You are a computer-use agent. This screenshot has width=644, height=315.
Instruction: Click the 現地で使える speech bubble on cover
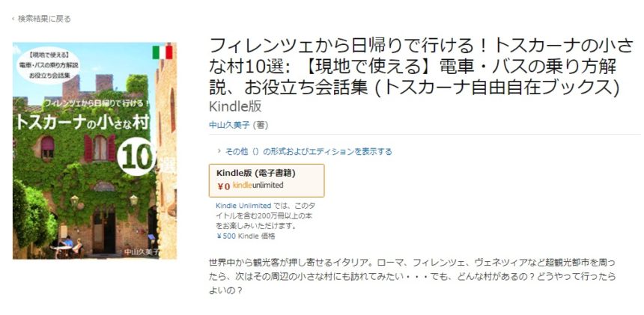click(49, 65)
